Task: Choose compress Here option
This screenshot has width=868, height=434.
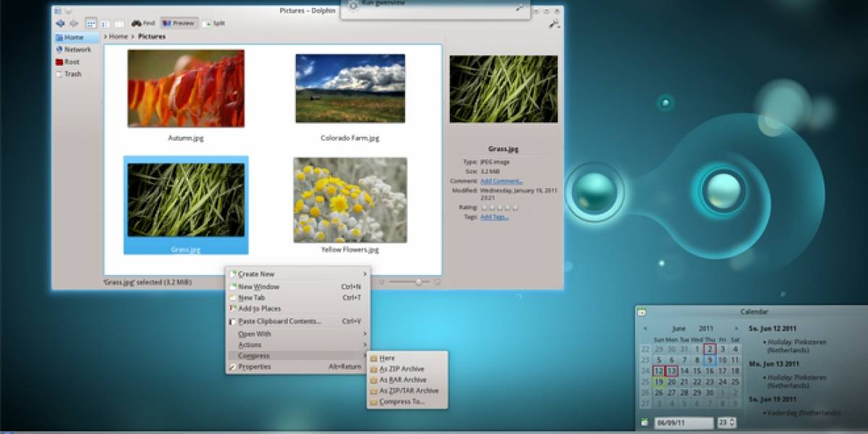Action: [x=408, y=358]
